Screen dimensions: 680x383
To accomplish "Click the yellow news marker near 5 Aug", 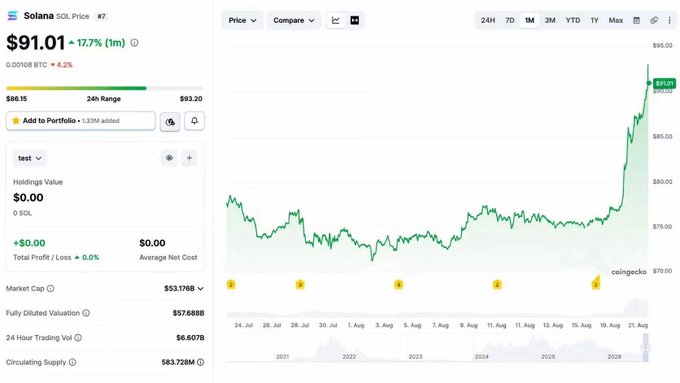I will click(399, 285).
